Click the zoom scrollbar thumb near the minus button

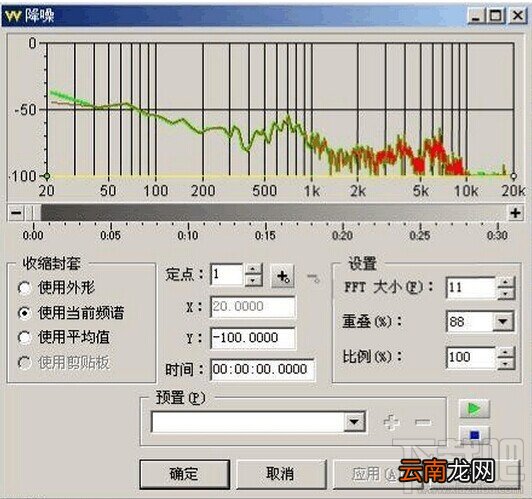coord(32,213)
